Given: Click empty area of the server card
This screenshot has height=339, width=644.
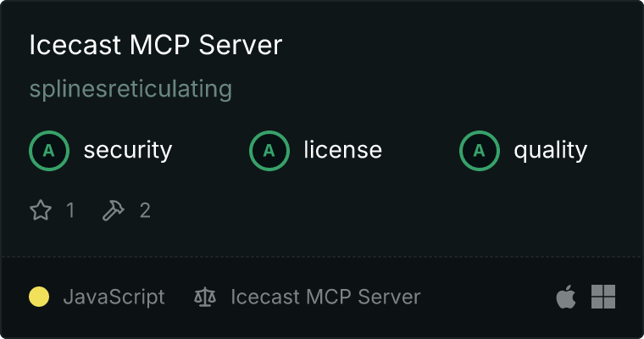Looking at the screenshot, I should 411,209.
